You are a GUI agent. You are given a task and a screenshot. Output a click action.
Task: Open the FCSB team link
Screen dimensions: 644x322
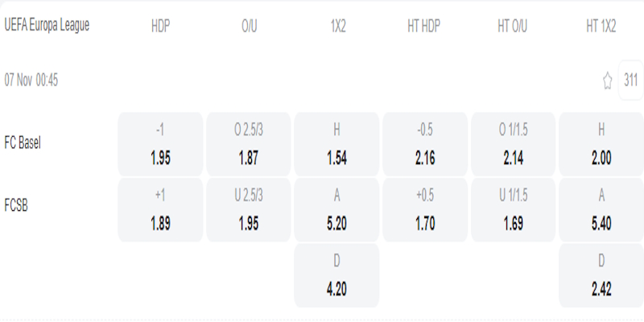click(17, 204)
